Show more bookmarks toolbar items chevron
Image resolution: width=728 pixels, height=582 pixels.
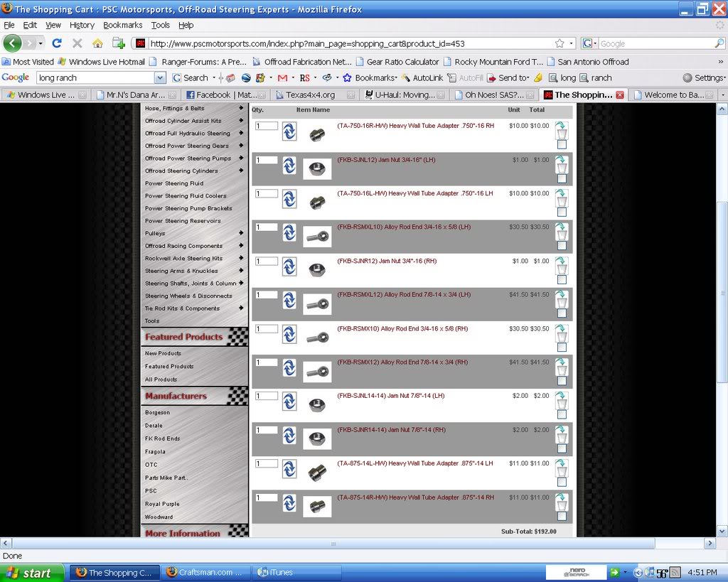click(721, 62)
